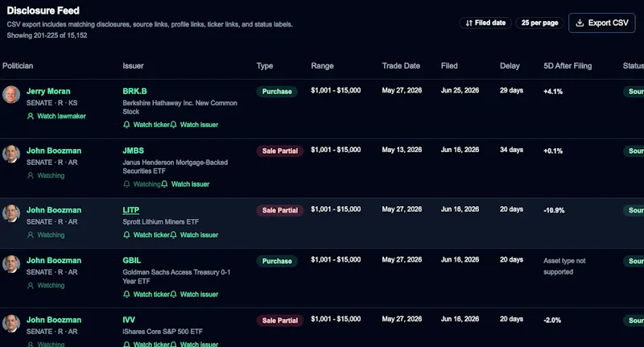644x347 pixels.
Task: Toggle Watching lawmaker on GBIL row
Action: click(x=46, y=285)
